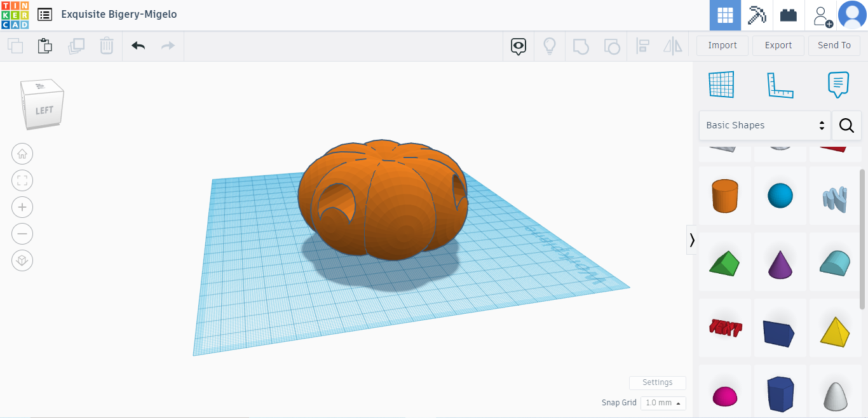868x418 pixels.
Task: Toggle show all hidden objects eye
Action: point(519,46)
